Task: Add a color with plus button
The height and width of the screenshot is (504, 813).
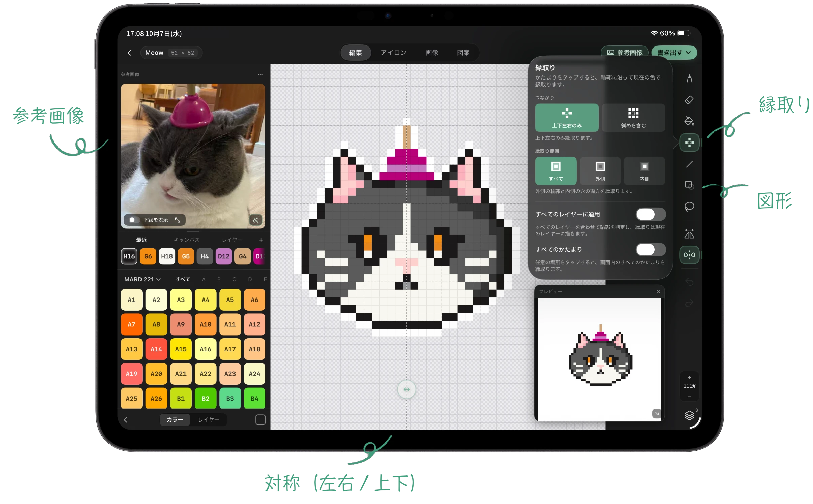Action: (x=261, y=240)
